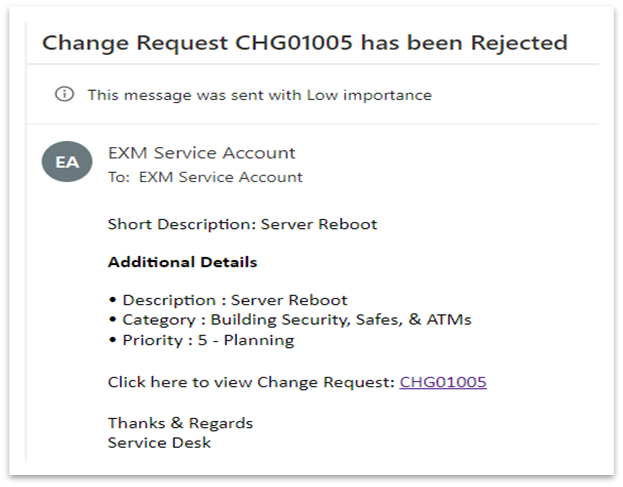Click the words Change Request in subject

(135, 43)
